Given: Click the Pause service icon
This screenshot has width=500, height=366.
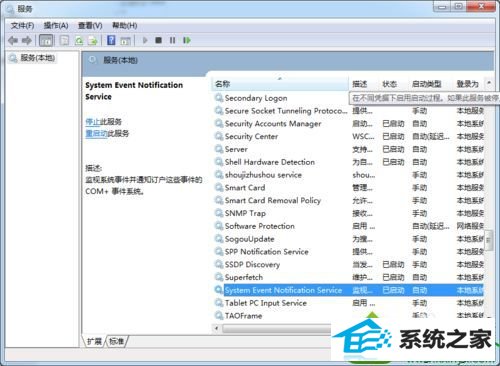Looking at the screenshot, I should pyautogui.click(x=172, y=40).
